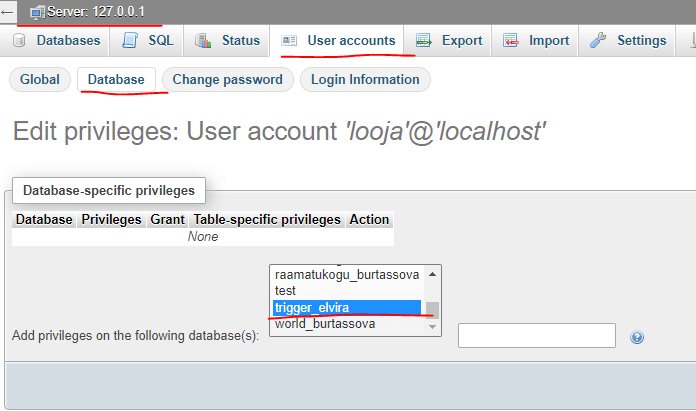696x411 pixels.
Task: Click the SQL tab icon
Action: pos(130,41)
